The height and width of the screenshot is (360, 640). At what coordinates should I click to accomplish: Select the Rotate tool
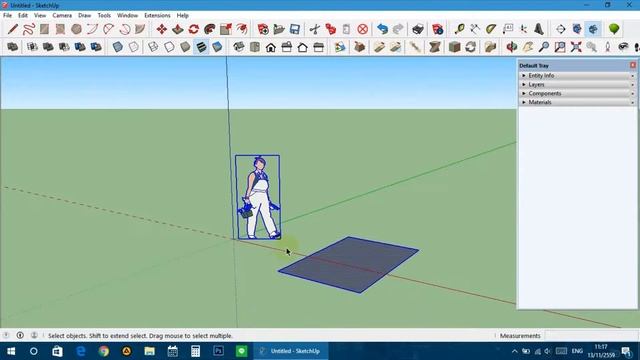(x=193, y=29)
